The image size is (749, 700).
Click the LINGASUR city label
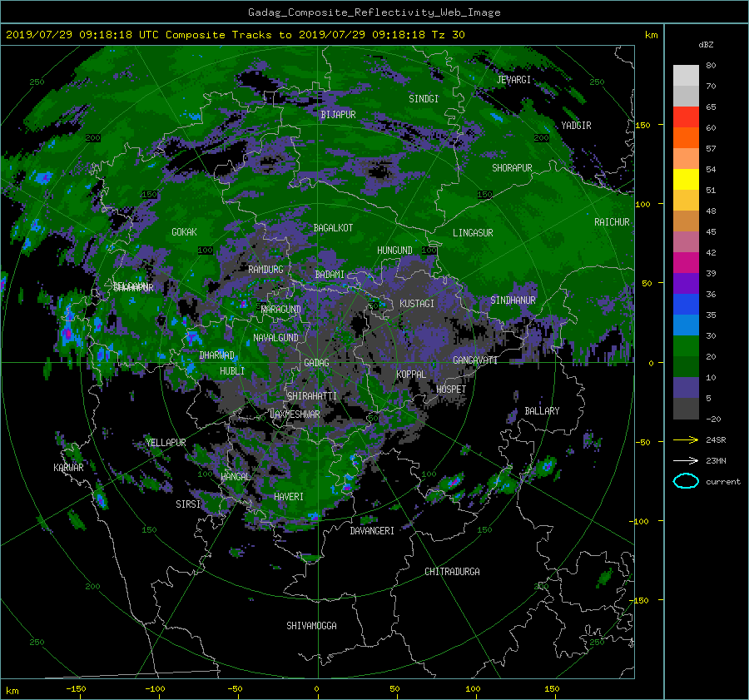(x=473, y=233)
